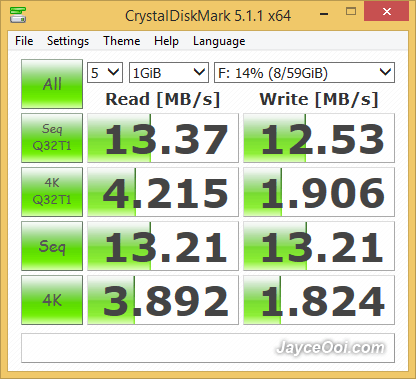Select the Seq write result in Write column
The image size is (416, 379).
click(x=319, y=246)
